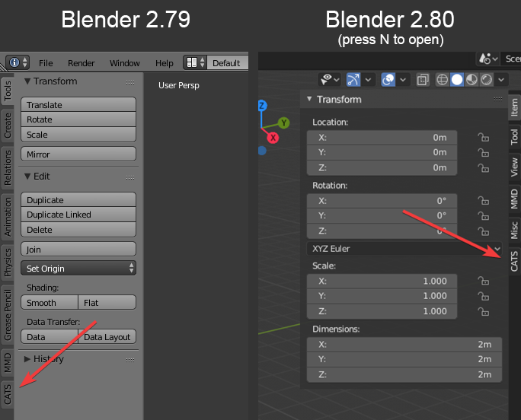Open the Help menu
521x420 pixels.
pyautogui.click(x=164, y=63)
